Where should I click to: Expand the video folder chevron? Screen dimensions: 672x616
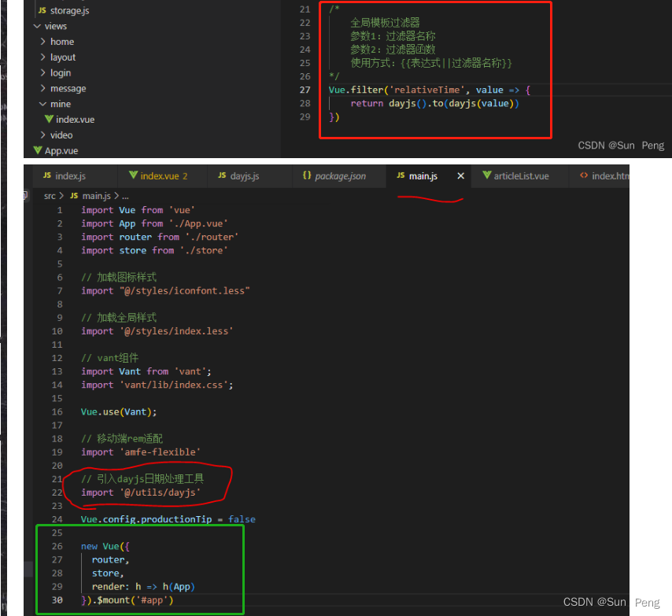point(42,135)
